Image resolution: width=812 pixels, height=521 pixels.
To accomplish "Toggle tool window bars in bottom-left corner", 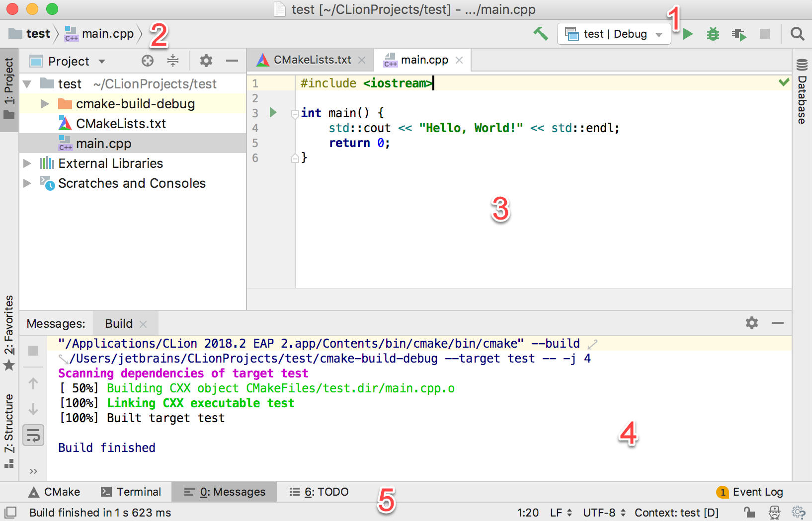I will 10,512.
